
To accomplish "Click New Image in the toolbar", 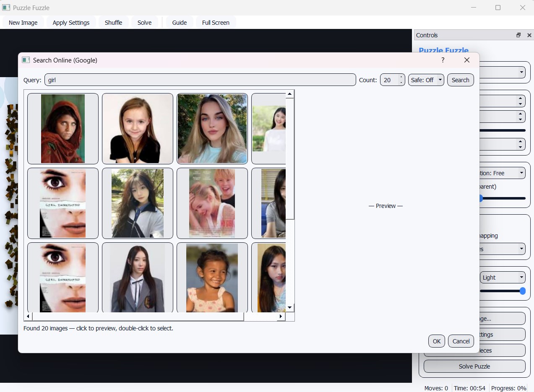I will point(23,23).
